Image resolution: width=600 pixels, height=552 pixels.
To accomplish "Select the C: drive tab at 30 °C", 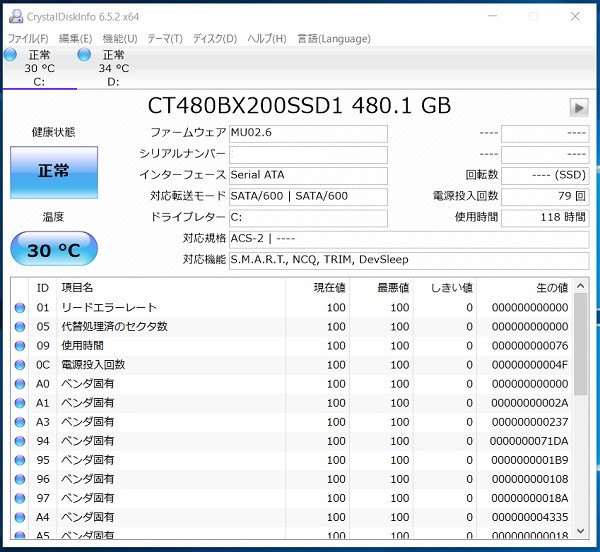I will [40, 68].
